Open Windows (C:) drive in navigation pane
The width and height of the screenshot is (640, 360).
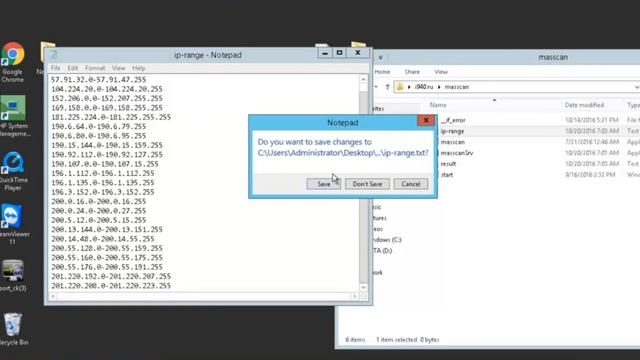pyautogui.click(x=387, y=240)
